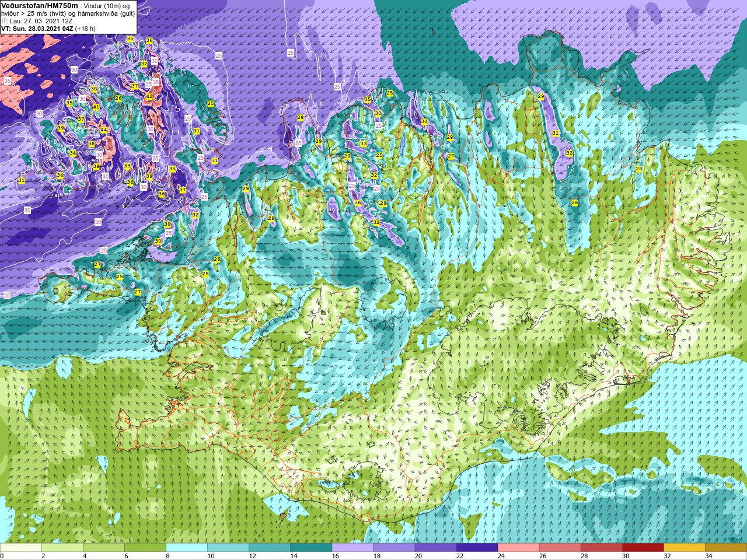Click the 10–12 m/s turquoise legend swatch

[x=228, y=548]
